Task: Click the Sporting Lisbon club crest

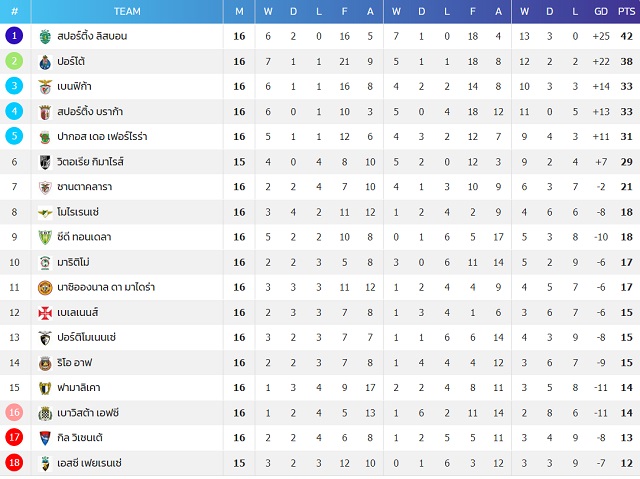Action: tap(45, 36)
